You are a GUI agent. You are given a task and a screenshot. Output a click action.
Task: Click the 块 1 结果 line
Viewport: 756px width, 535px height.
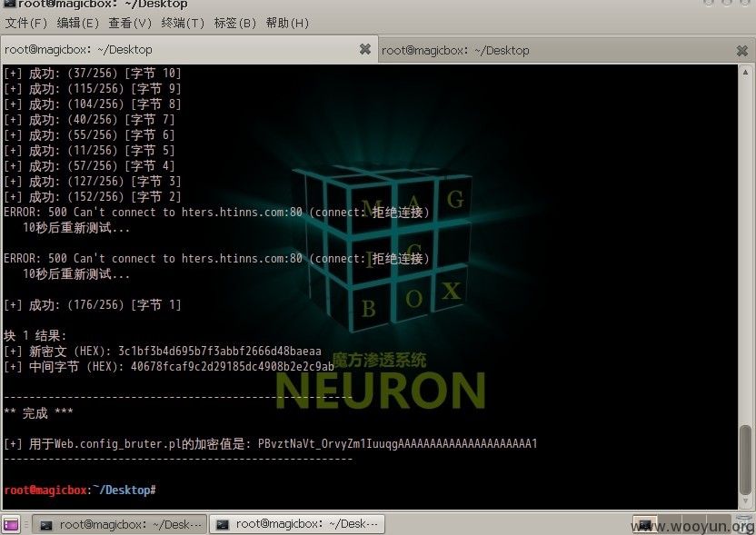[x=35, y=335]
